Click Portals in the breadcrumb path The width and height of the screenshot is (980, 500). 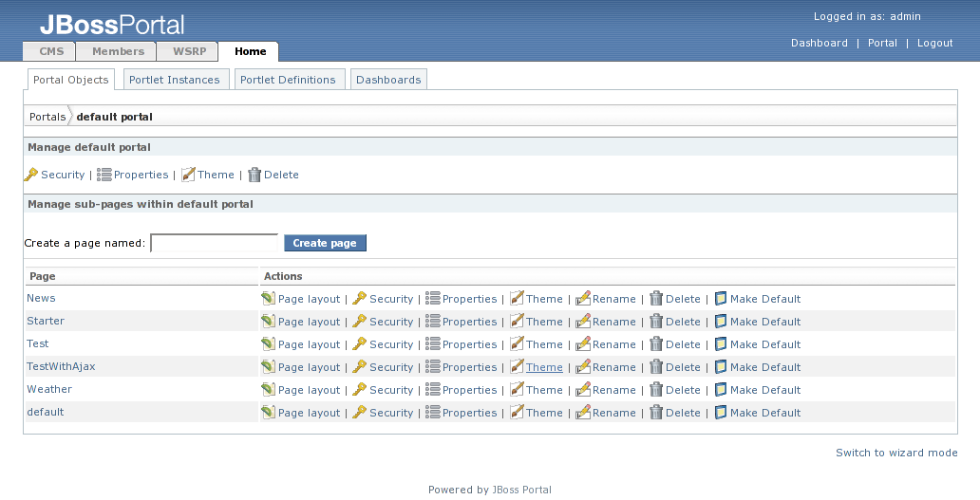click(47, 117)
